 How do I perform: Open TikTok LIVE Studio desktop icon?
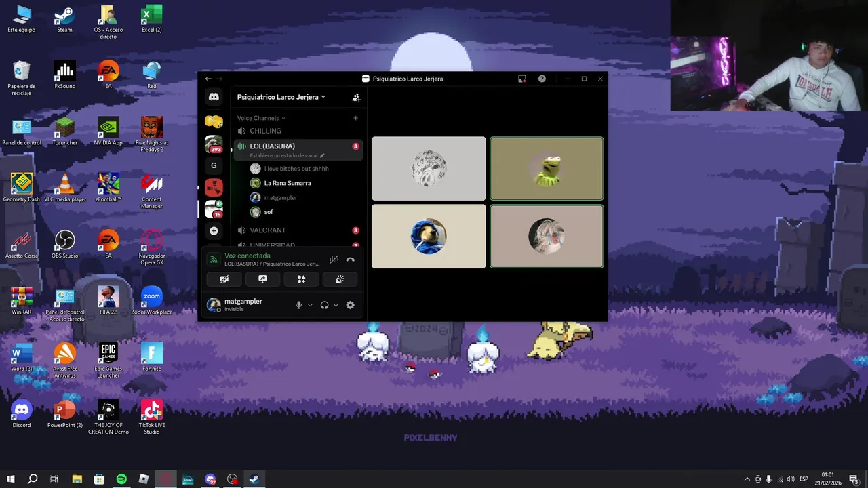(x=151, y=417)
